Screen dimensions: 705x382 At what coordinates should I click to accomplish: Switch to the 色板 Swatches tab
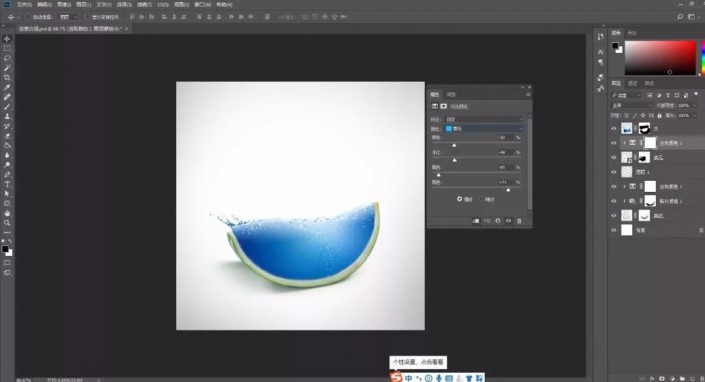tap(632, 33)
